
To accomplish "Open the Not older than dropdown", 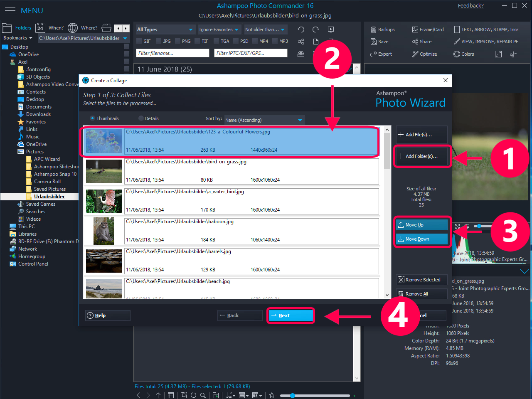I will 265,30.
